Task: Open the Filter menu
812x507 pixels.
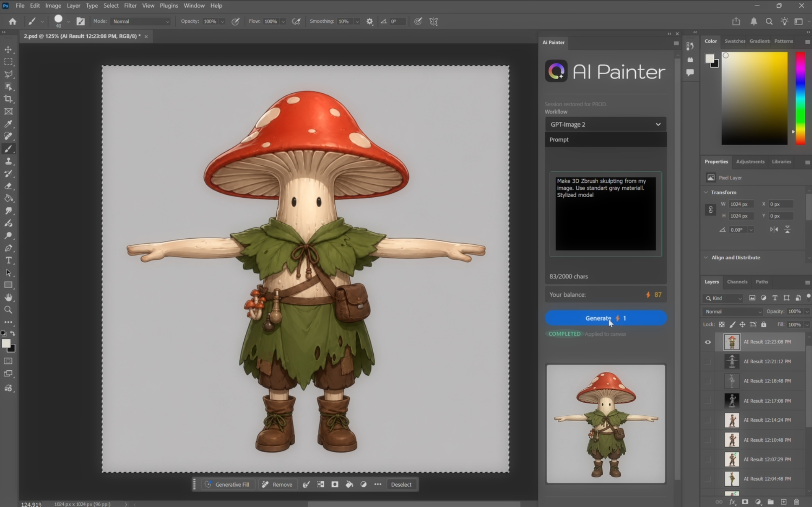Action: (130, 6)
